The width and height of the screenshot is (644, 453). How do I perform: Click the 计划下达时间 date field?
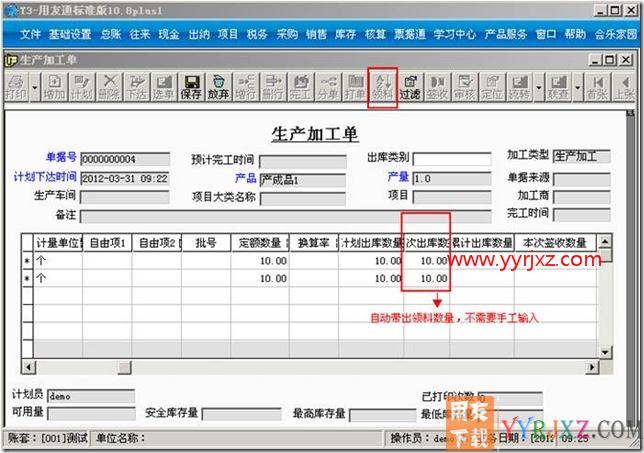(x=125, y=178)
